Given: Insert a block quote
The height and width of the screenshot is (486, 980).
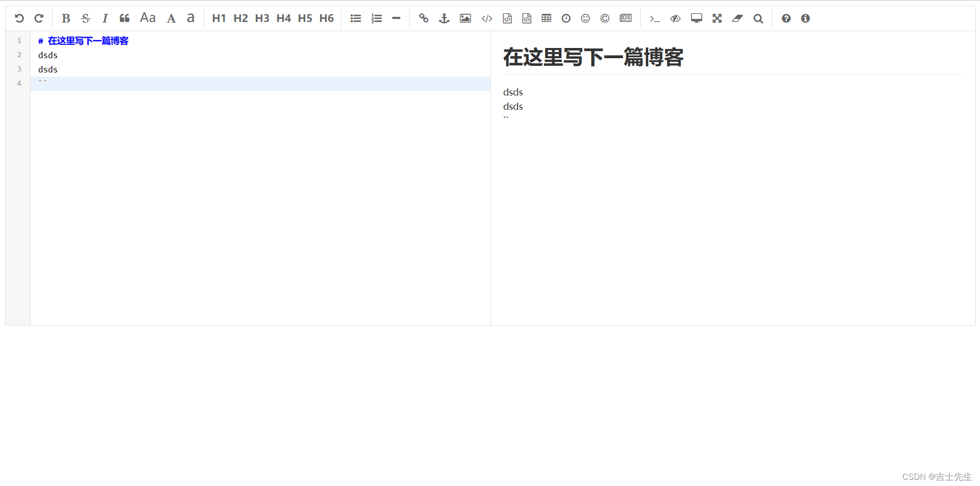Looking at the screenshot, I should [x=125, y=18].
